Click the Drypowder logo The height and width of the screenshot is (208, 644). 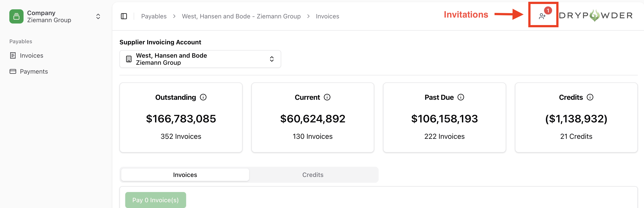(x=596, y=16)
